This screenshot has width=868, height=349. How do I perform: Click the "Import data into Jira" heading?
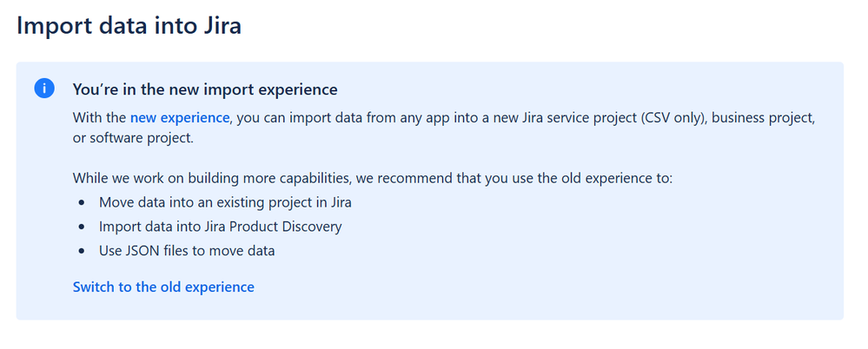coord(129,26)
